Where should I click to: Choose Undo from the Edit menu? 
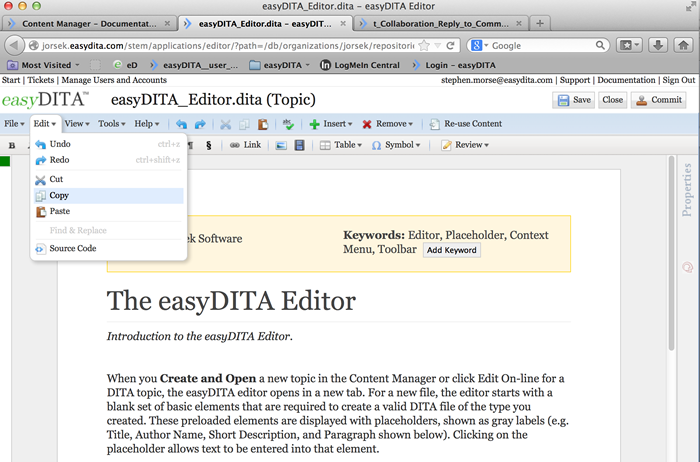click(108, 144)
